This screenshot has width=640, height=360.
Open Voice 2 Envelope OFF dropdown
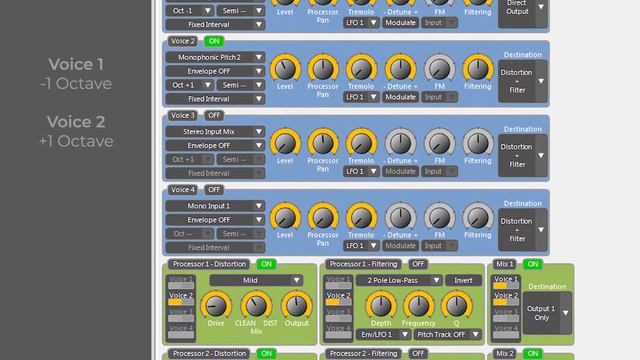[x=215, y=71]
